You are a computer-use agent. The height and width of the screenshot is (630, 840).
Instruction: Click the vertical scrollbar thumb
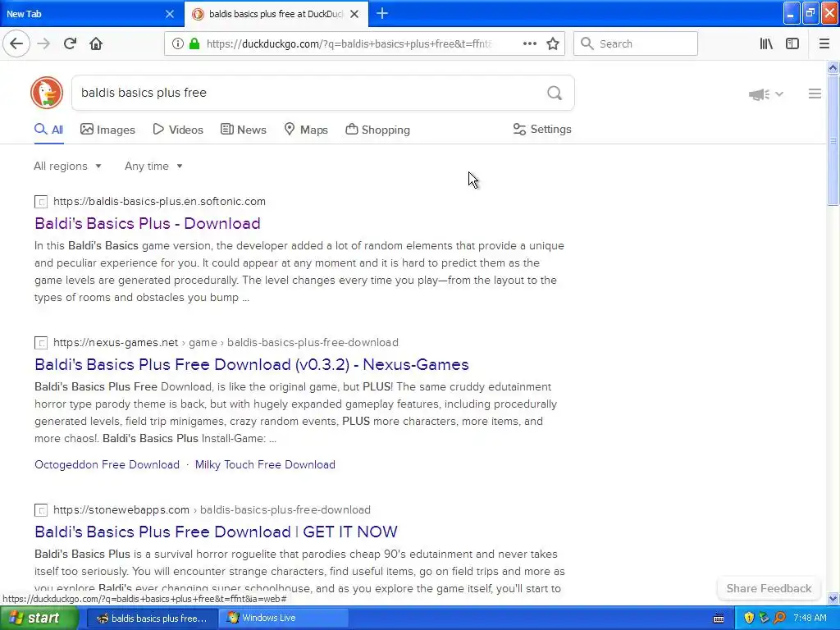point(833,139)
